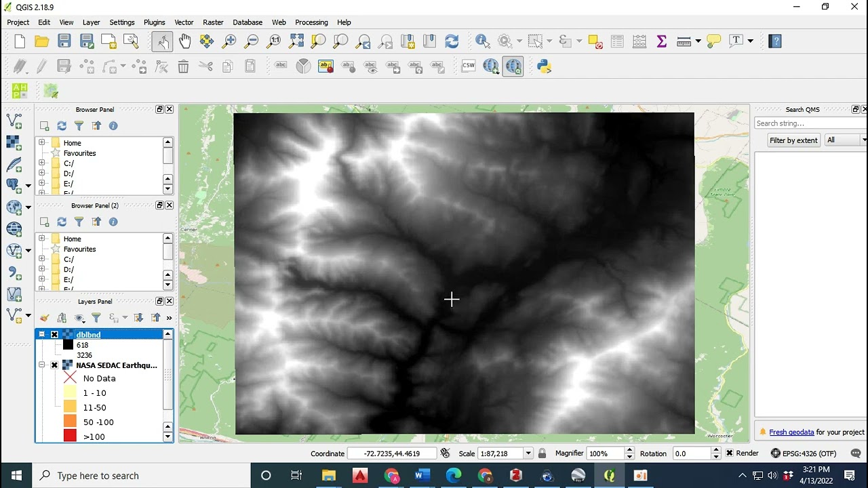This screenshot has width=868, height=488.
Task: Deselect features from all layers icon
Action: 595,41
